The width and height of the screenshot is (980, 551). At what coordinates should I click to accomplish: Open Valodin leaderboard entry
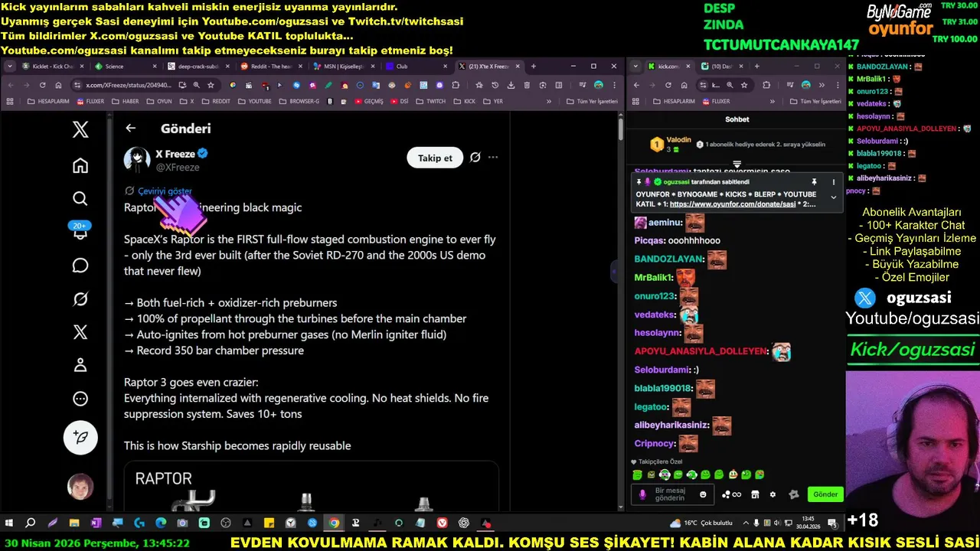pos(672,144)
